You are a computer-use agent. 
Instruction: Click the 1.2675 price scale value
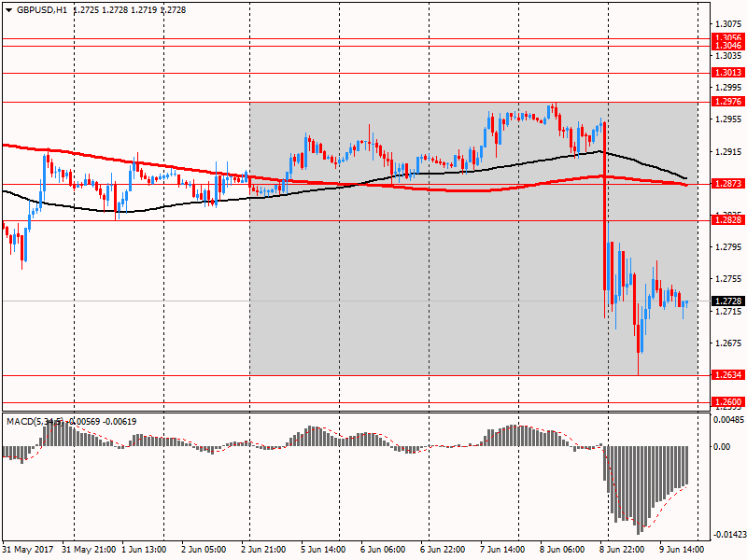pos(728,343)
